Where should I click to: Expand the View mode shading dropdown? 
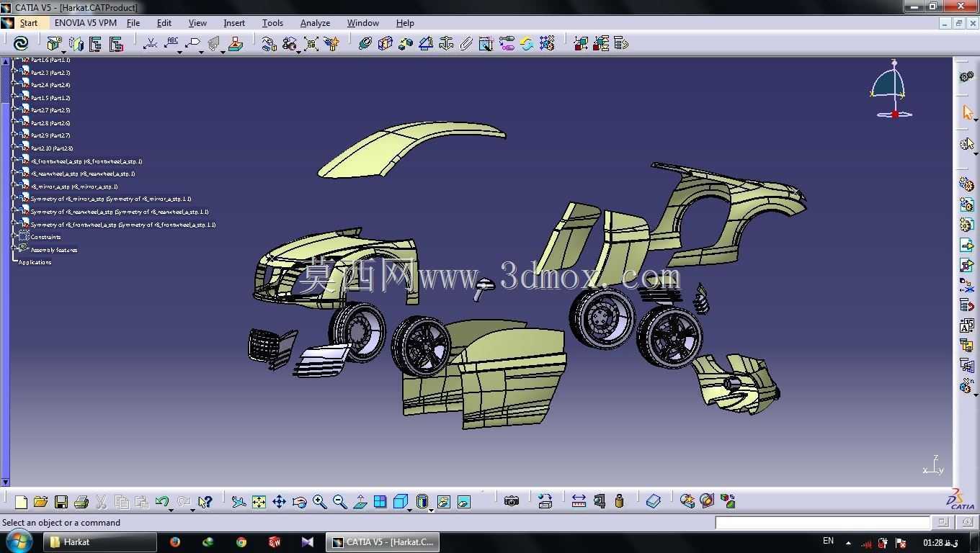point(431,510)
